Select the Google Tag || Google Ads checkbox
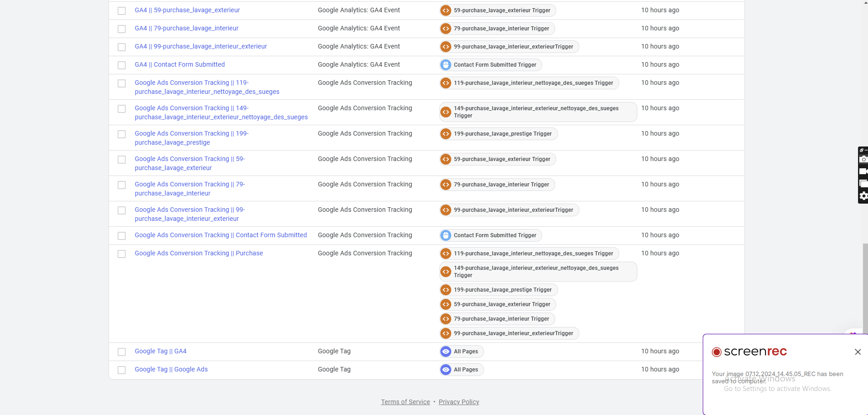 [x=122, y=370]
